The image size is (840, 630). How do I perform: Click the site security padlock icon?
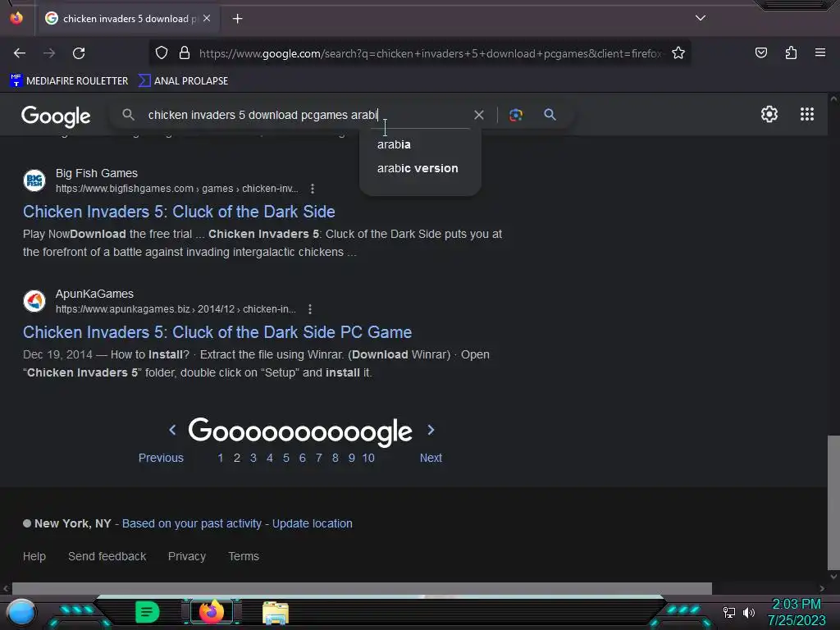coord(185,53)
